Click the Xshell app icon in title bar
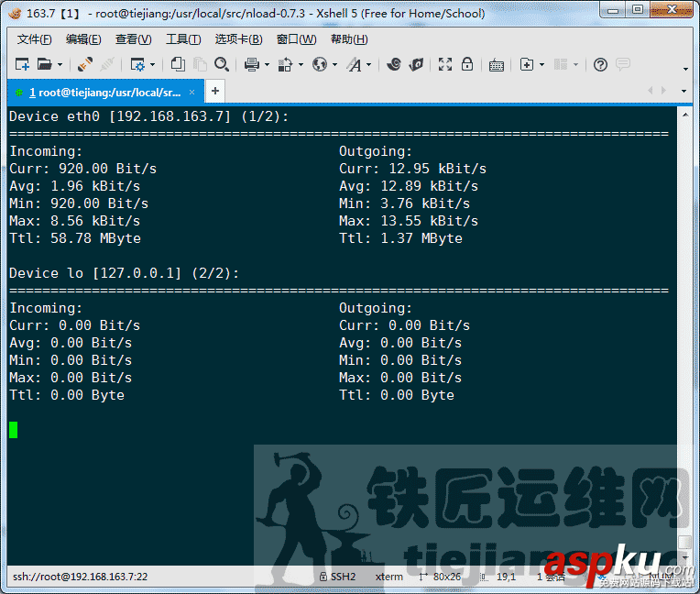 pyautogui.click(x=16, y=14)
